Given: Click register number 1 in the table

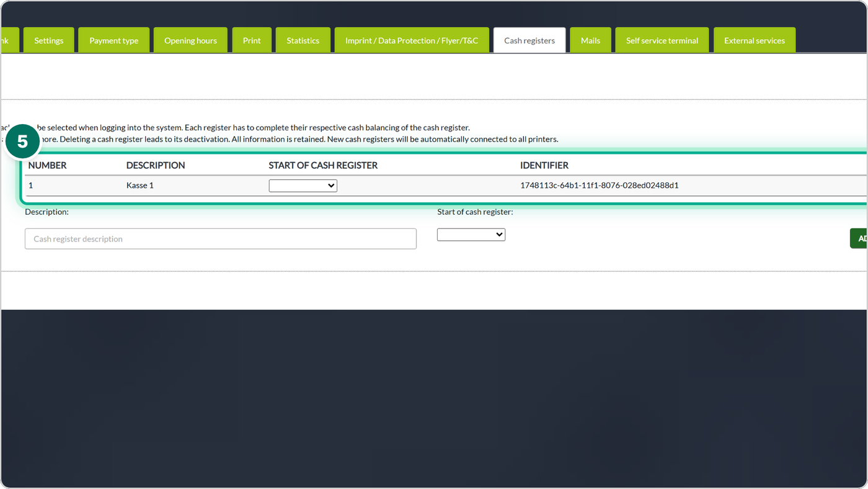Looking at the screenshot, I should (x=31, y=186).
